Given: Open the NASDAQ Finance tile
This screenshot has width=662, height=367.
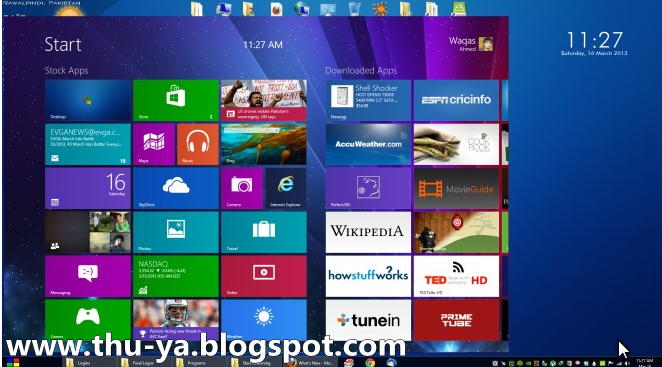Looking at the screenshot, I should [x=176, y=276].
